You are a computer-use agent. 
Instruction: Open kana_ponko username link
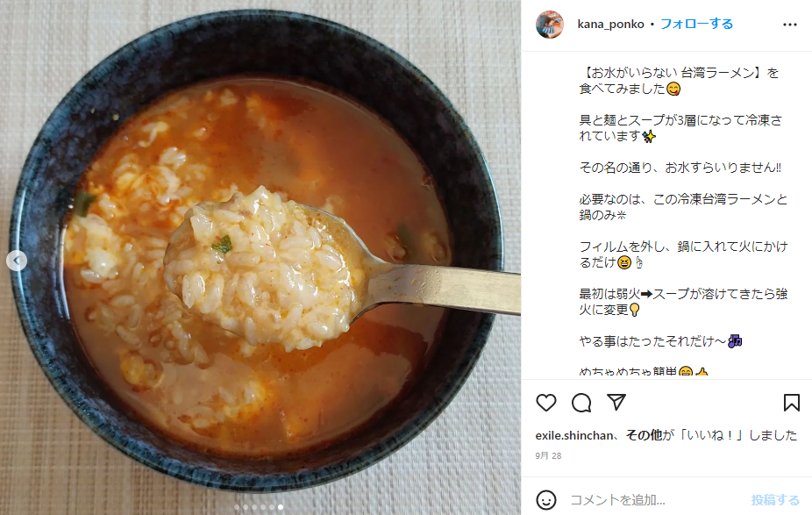point(610,25)
